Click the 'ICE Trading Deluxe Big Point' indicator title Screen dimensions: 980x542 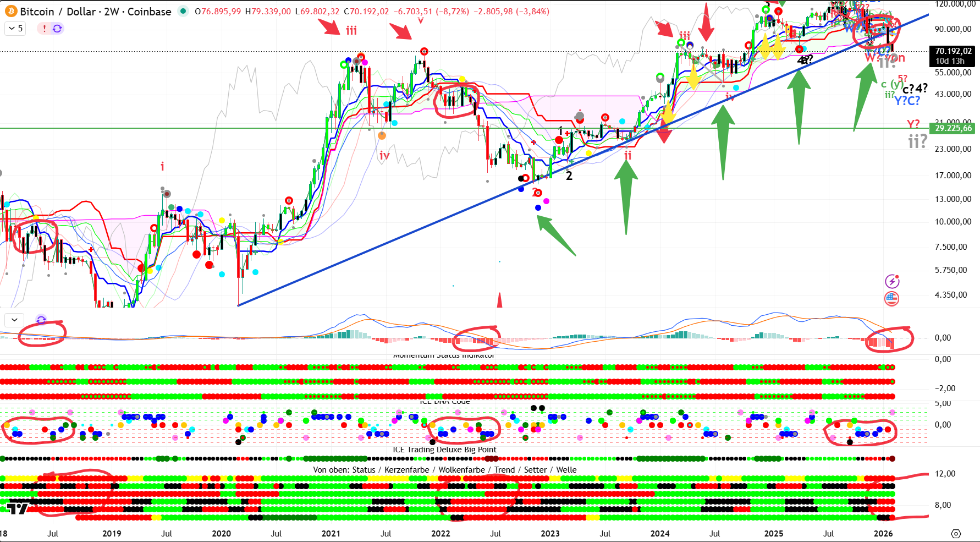pyautogui.click(x=444, y=450)
